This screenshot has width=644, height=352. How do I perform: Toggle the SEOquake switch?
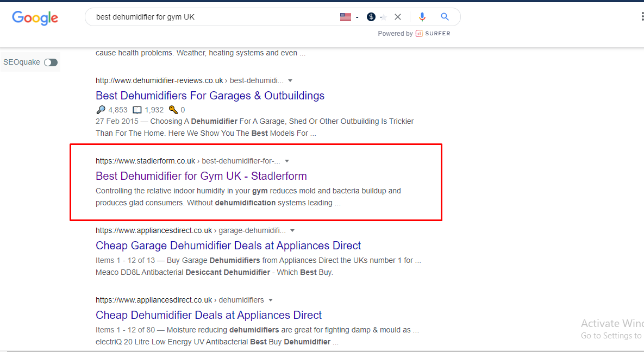pos(51,62)
